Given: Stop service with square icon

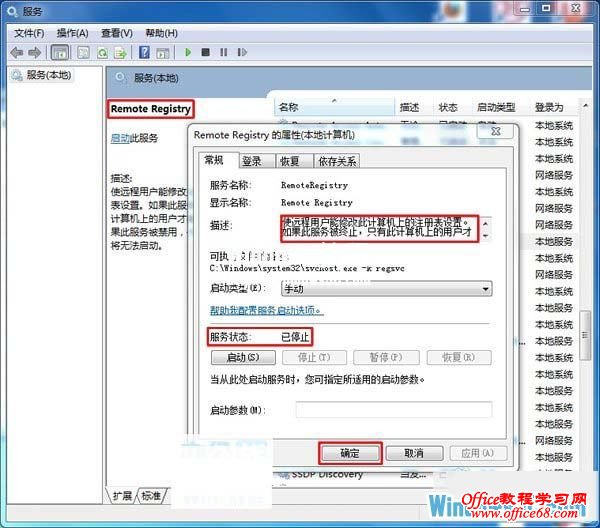Looking at the screenshot, I should click(x=205, y=52).
